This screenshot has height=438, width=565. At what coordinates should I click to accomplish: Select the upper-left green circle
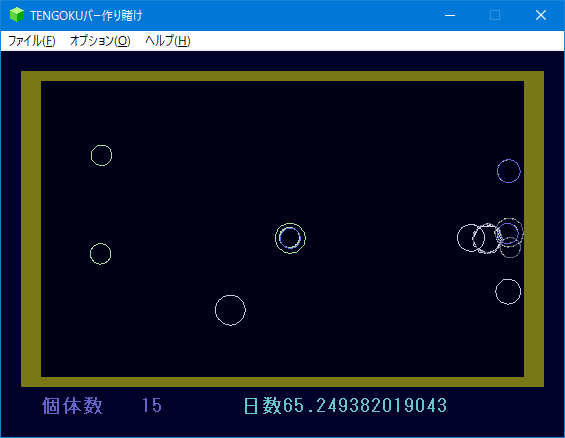pyautogui.click(x=101, y=155)
